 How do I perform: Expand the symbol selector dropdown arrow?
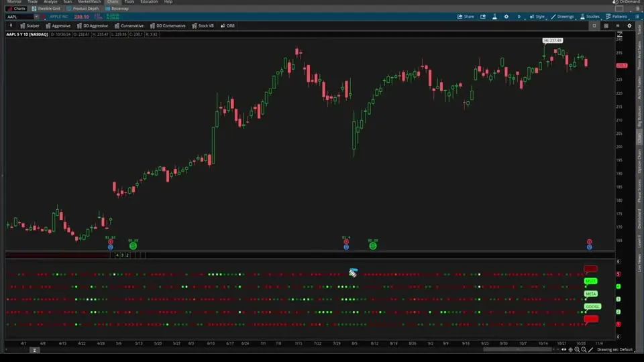[x=36, y=17]
